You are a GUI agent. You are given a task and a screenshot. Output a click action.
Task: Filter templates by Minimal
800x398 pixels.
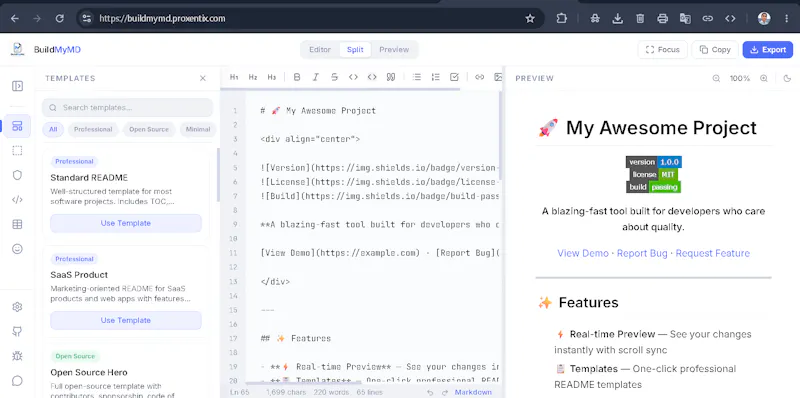[198, 130]
